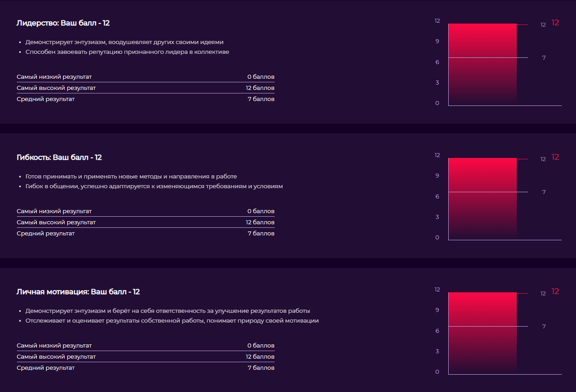Viewport: 576px width, 392px height.
Task: Select 'Средний результат' row under Личная мотивация
Action: pyautogui.click(x=146, y=368)
